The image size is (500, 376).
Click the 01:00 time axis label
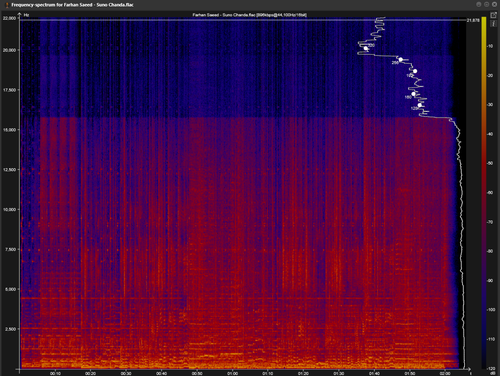pyautogui.click(x=232, y=373)
